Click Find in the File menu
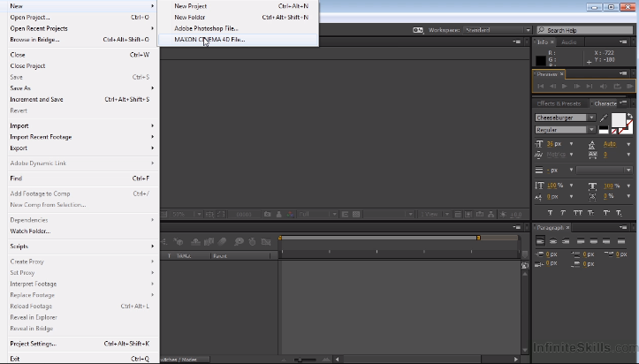Image resolution: width=639 pixels, height=364 pixels. (81, 178)
